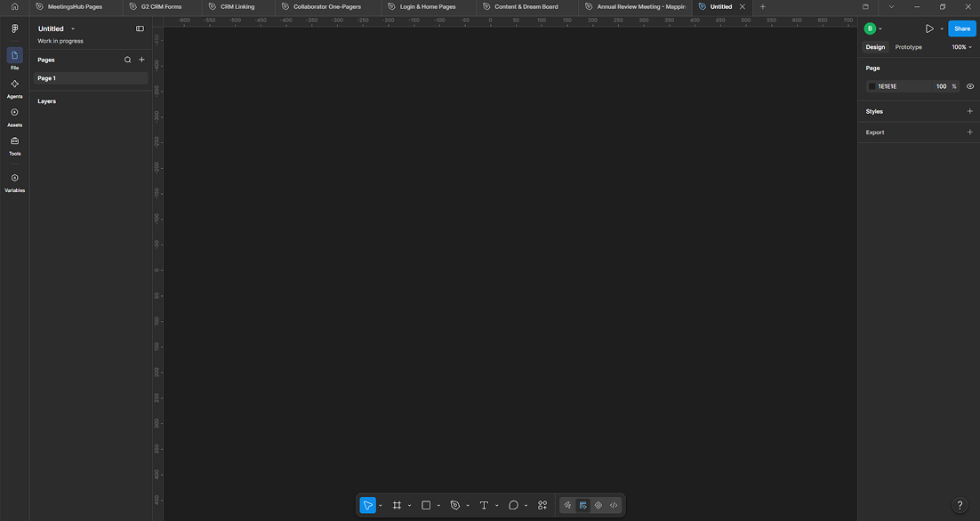Open dropdown arrow next to Move tool

pos(381,505)
